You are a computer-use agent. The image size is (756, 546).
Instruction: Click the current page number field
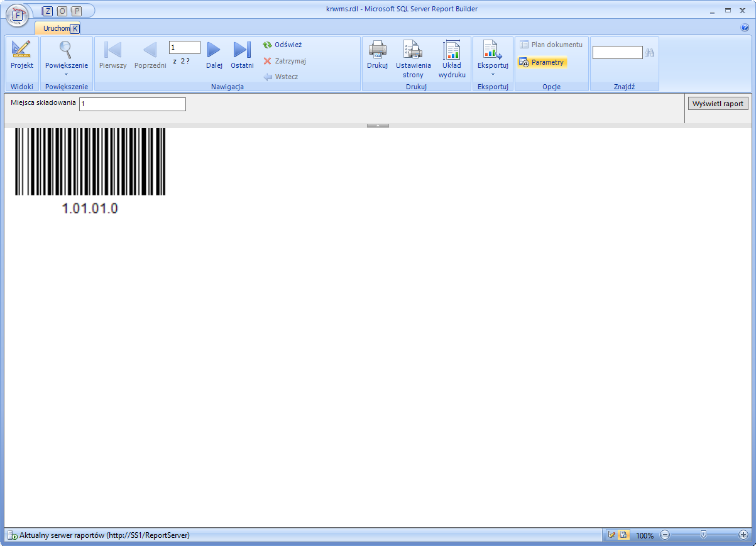(185, 48)
